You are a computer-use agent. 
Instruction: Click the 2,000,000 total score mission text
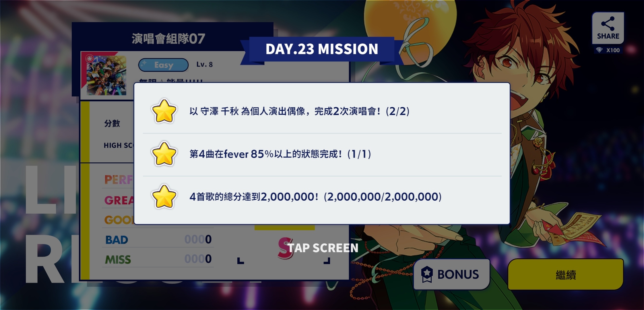tap(315, 197)
